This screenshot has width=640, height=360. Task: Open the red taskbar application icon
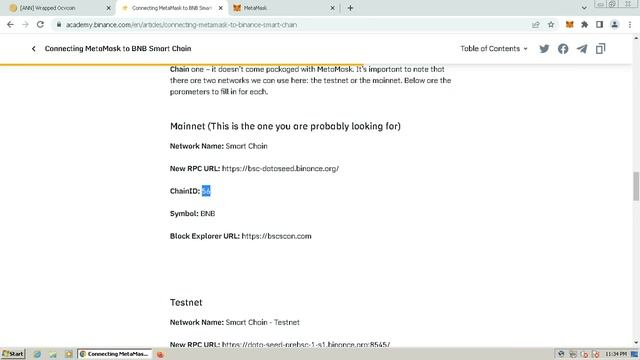coord(160,354)
